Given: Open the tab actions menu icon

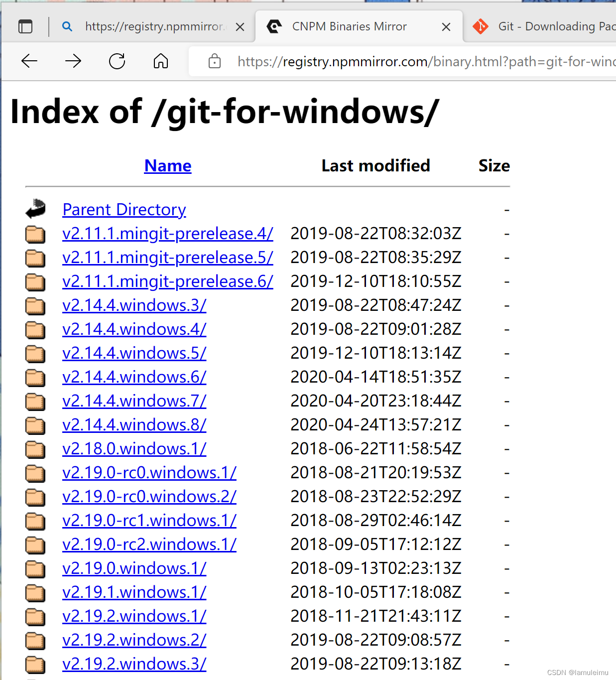Looking at the screenshot, I should [25, 26].
